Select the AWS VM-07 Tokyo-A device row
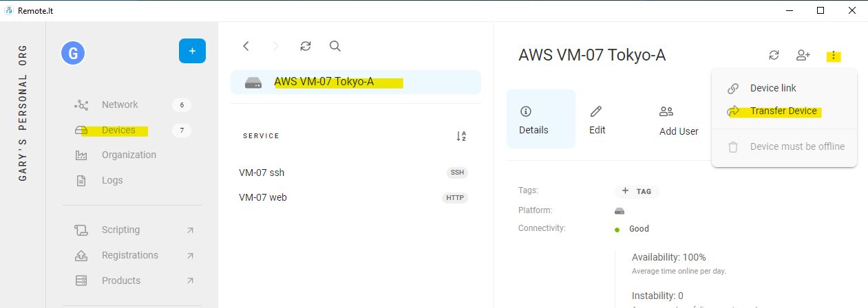The height and width of the screenshot is (308, 868). tap(356, 82)
